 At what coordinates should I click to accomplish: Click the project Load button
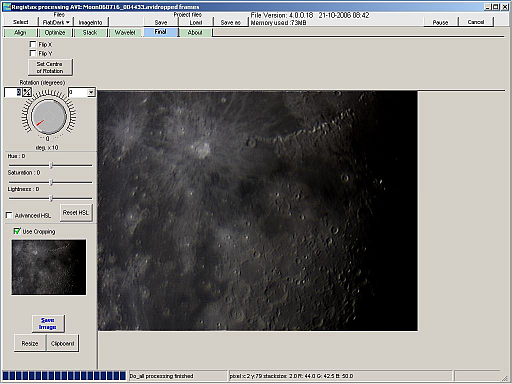pos(196,22)
